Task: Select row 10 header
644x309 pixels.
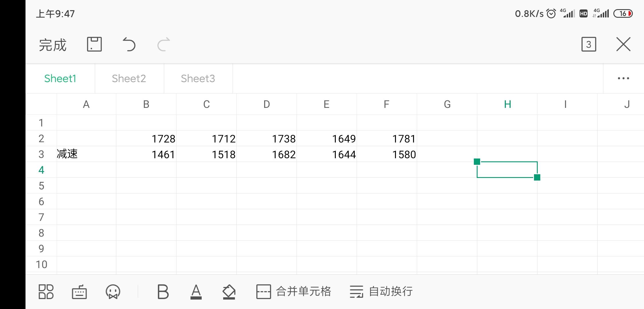Action: pyautogui.click(x=41, y=264)
